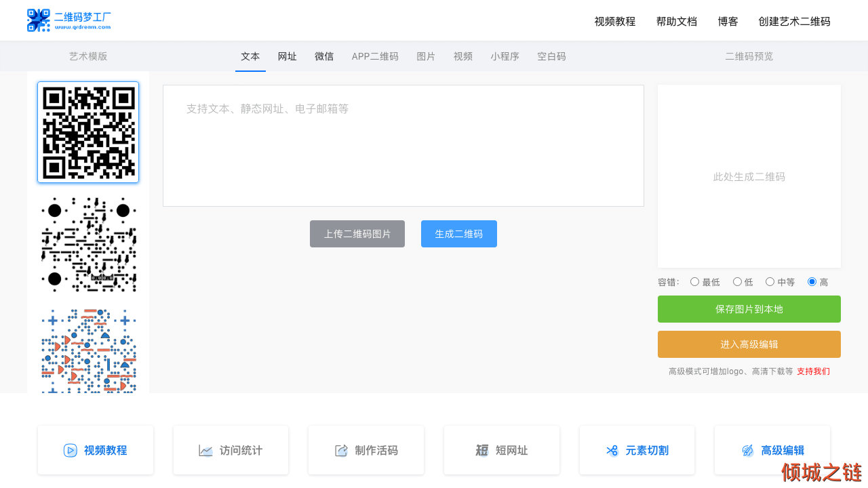This screenshot has height=488, width=868.
Task: Click the 元素切割 scissors icon
Action: (x=612, y=450)
